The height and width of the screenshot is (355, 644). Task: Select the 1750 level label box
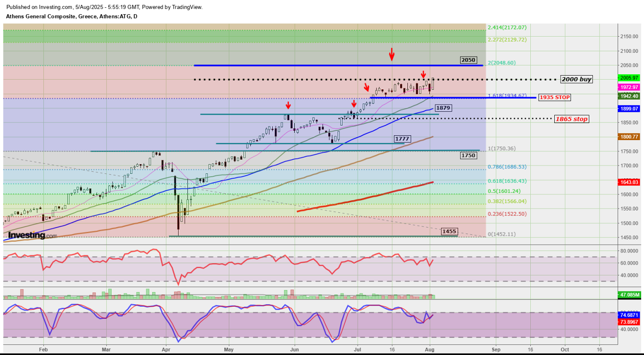[468, 155]
